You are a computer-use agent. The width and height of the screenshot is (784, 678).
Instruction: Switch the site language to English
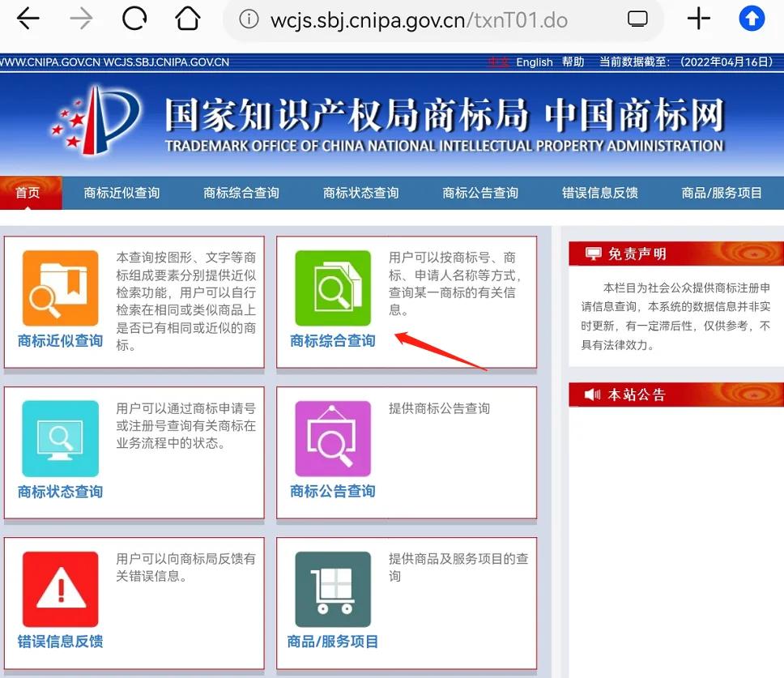[x=534, y=62]
